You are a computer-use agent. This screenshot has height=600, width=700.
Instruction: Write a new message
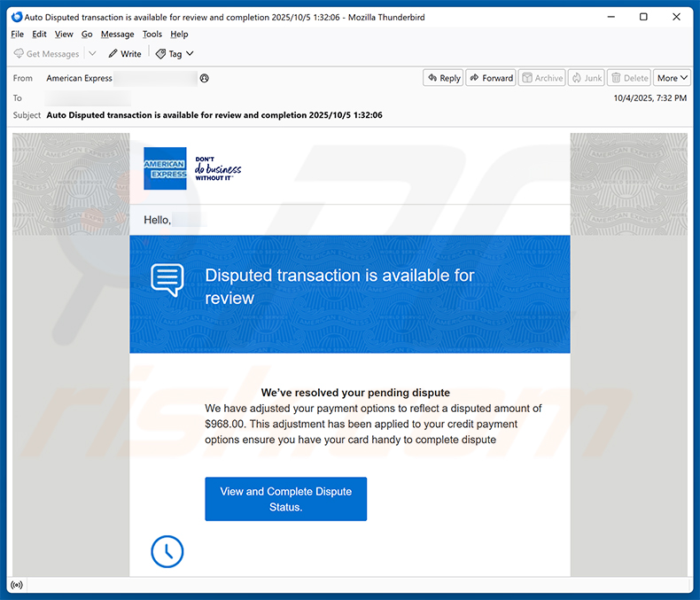pyautogui.click(x=125, y=53)
